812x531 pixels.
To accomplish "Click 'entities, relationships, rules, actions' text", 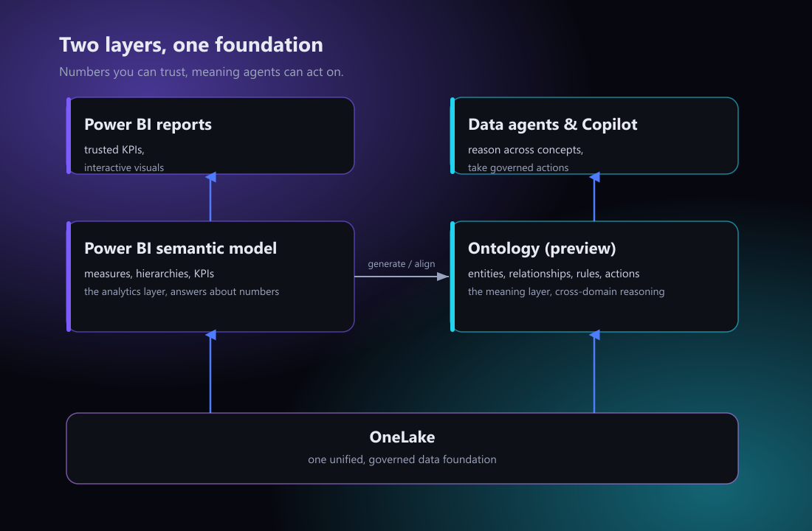I will pos(554,274).
